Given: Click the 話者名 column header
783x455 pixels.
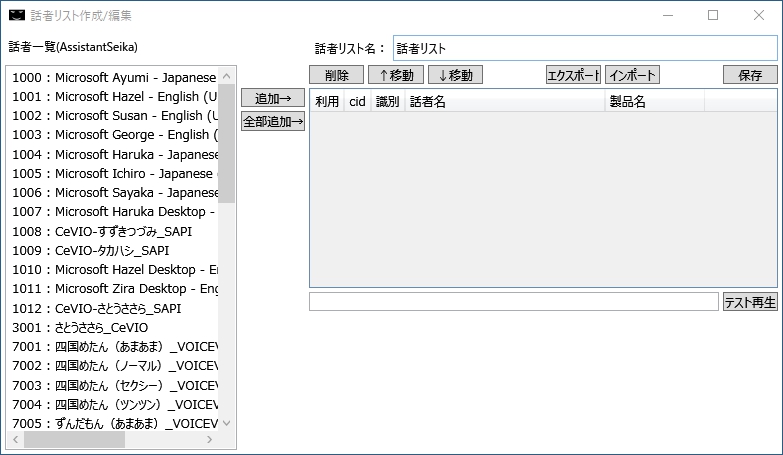Looking at the screenshot, I should (505, 101).
